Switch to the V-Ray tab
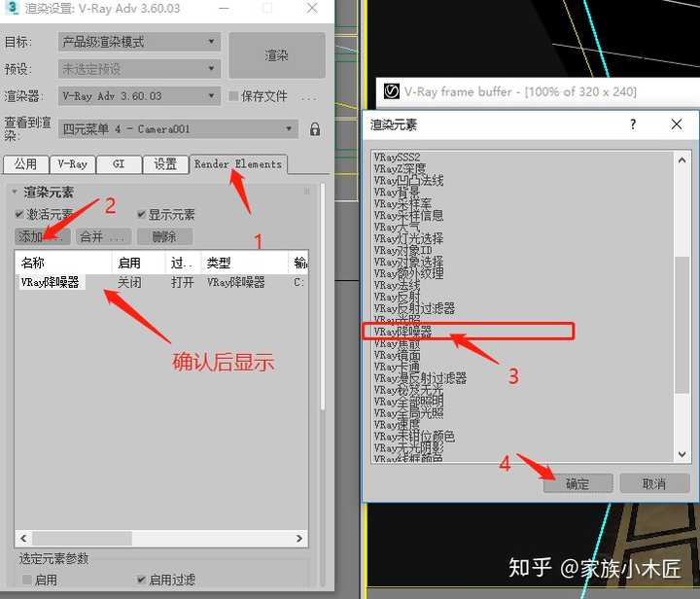The image size is (700, 599). tap(72, 164)
